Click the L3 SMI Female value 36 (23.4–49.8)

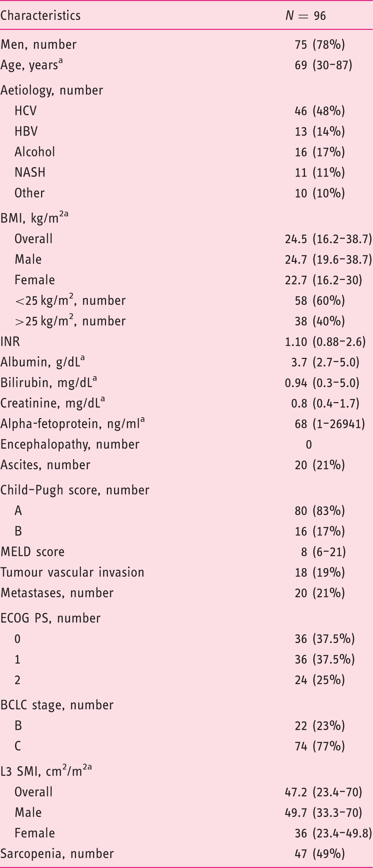point(333,833)
